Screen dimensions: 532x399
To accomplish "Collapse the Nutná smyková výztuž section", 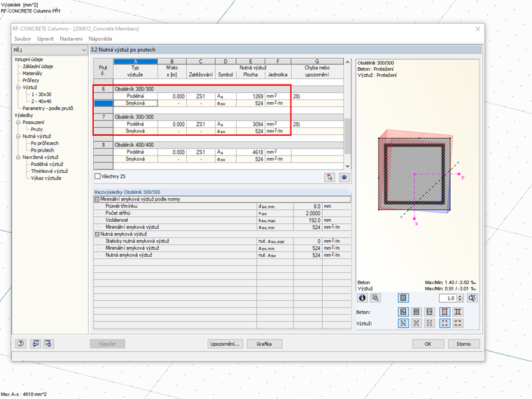I will (97, 234).
